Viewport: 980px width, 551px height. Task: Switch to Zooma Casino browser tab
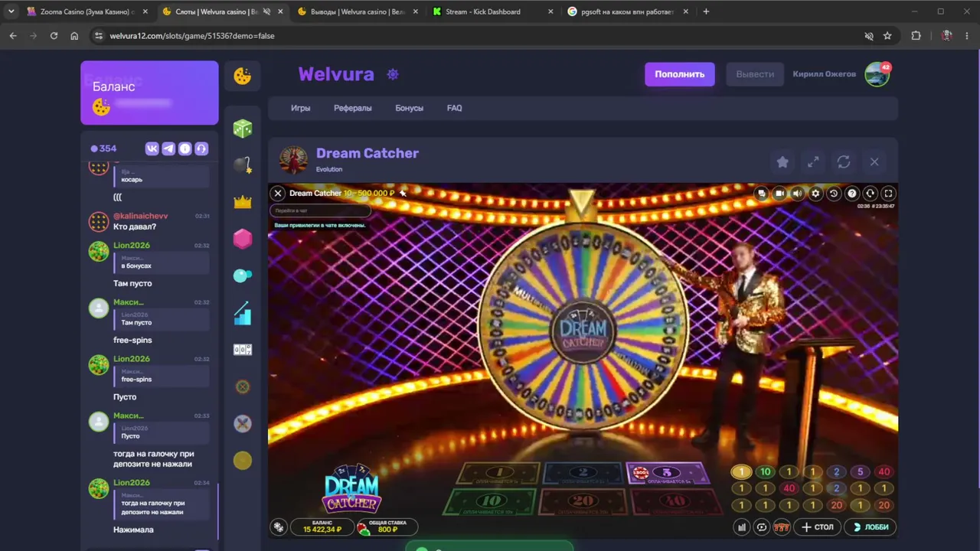coord(87,11)
